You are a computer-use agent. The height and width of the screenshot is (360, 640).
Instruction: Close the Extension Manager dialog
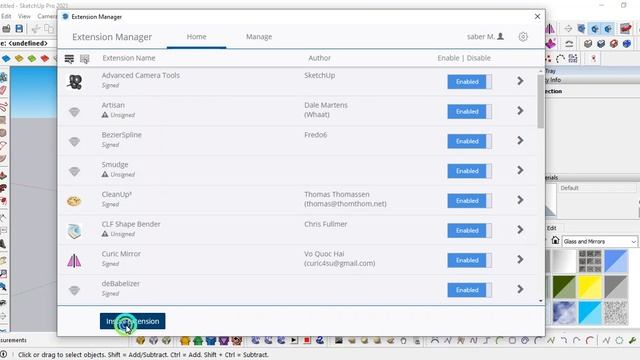pos(537,16)
